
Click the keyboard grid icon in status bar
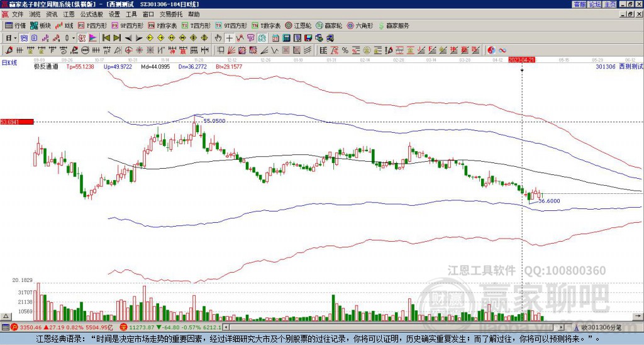pos(5,327)
